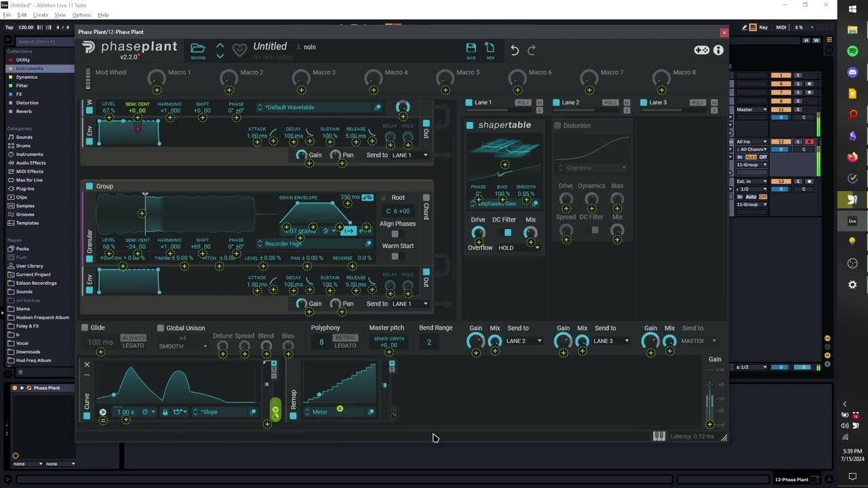Open Windows settings gear in taskbar
The image size is (868, 488).
tap(852, 285)
